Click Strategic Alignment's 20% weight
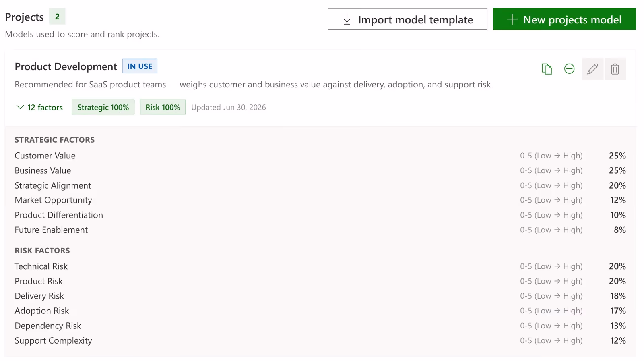The width and height of the screenshot is (644, 361). (617, 185)
